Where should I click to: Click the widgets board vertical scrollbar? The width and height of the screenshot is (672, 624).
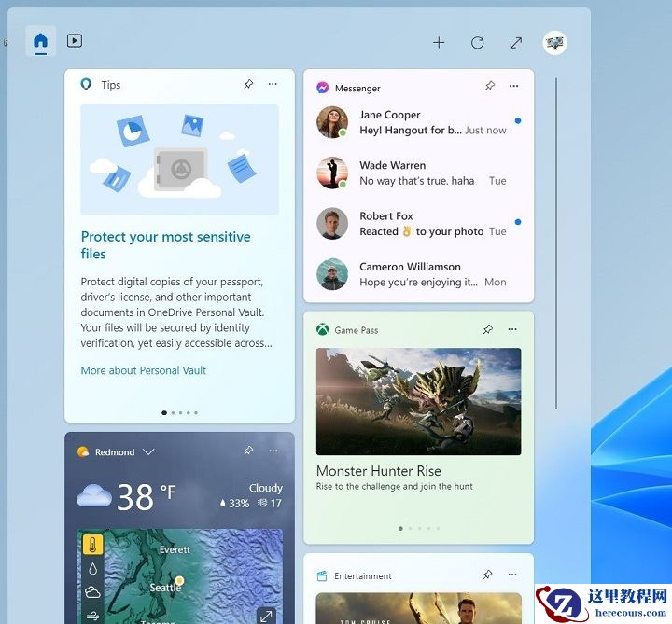(x=556, y=243)
